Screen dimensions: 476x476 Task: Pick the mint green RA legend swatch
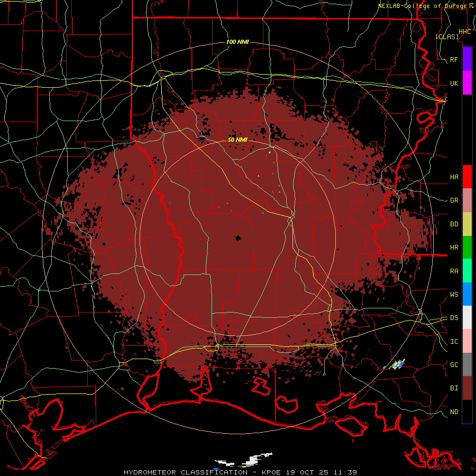467,271
